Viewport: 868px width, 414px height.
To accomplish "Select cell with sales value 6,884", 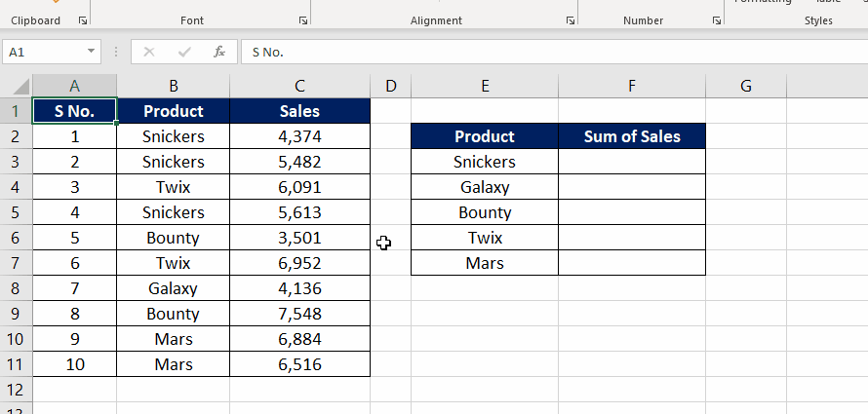I will point(299,339).
